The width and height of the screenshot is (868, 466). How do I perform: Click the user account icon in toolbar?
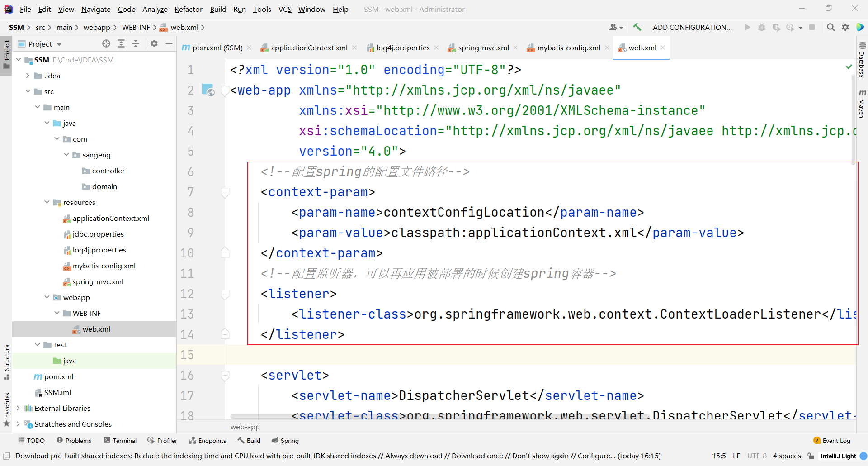[x=616, y=27]
